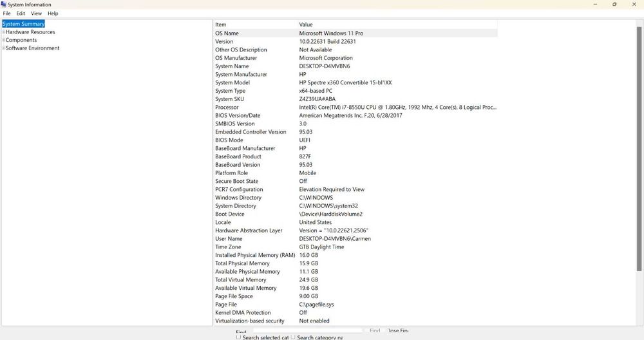Select the Software Environment tree label
The image size is (644, 340).
click(32, 48)
